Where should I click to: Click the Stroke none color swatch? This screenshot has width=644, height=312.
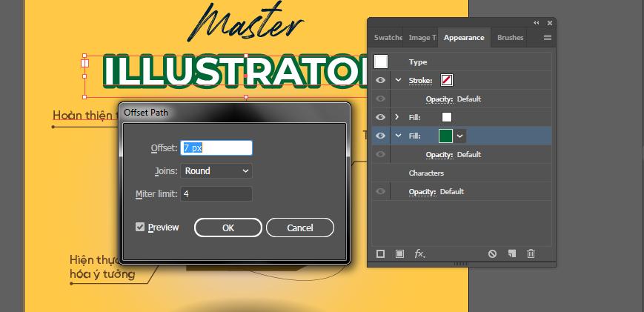point(446,80)
